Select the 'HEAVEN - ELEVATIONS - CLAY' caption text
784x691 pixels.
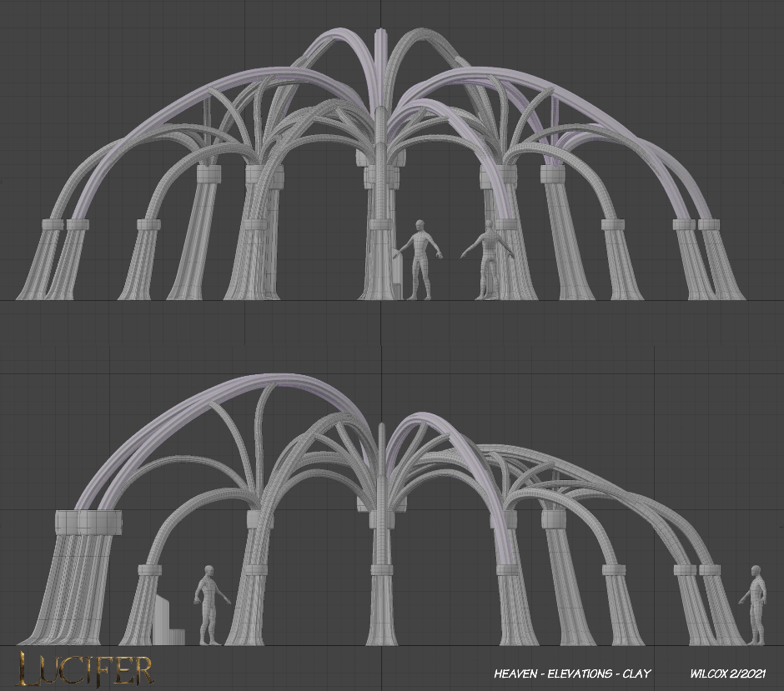point(572,673)
